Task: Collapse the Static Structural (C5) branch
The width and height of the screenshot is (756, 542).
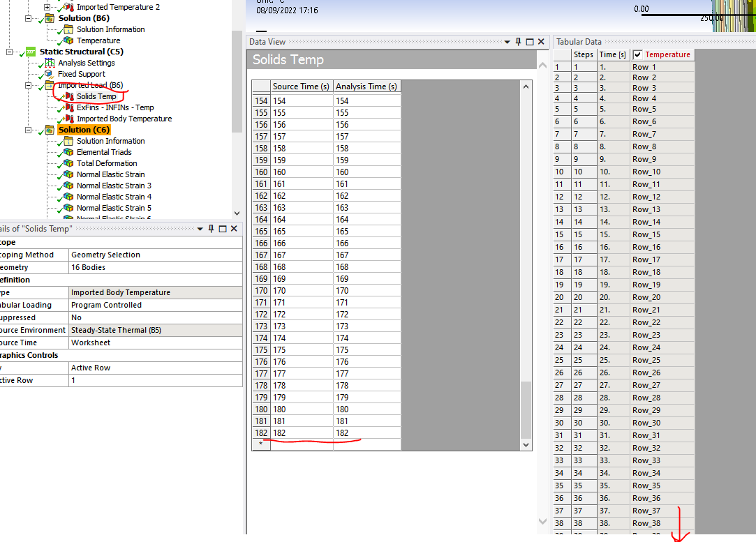Action: pos(10,52)
